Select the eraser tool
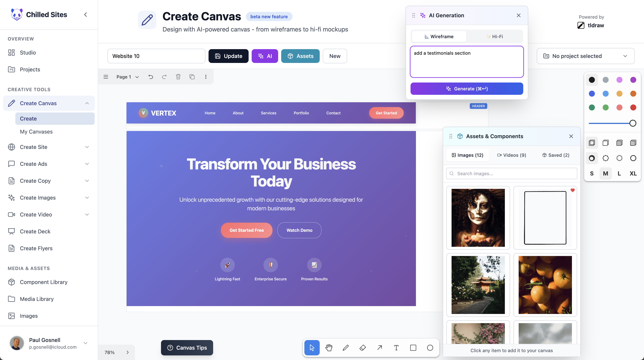644x360 pixels. (362, 348)
